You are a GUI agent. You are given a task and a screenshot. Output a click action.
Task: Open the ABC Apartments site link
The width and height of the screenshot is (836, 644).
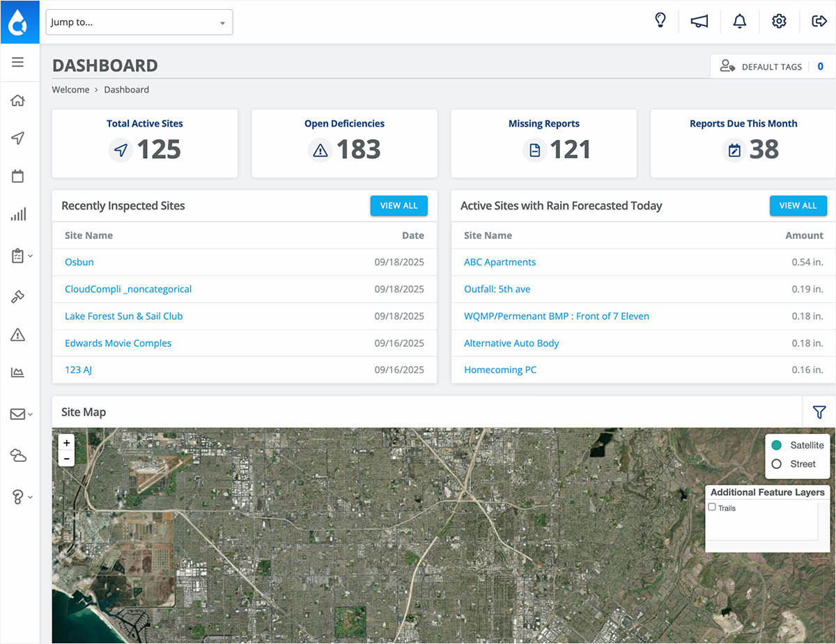[500, 262]
